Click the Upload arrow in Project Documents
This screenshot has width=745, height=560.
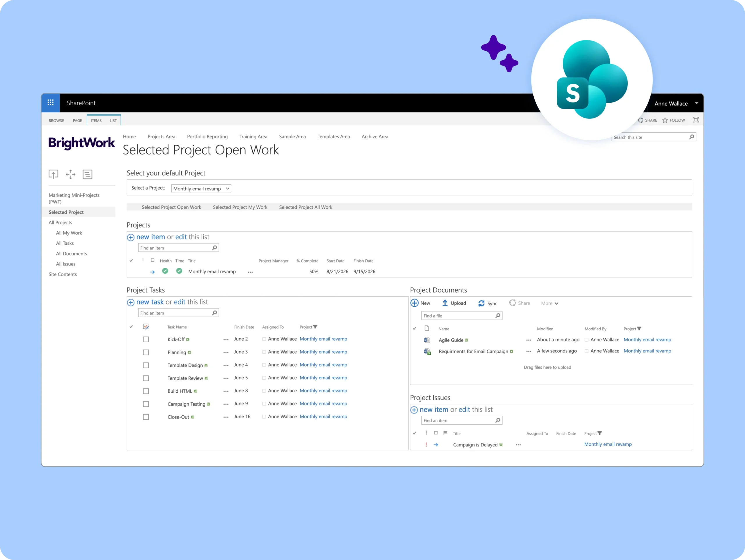click(445, 303)
